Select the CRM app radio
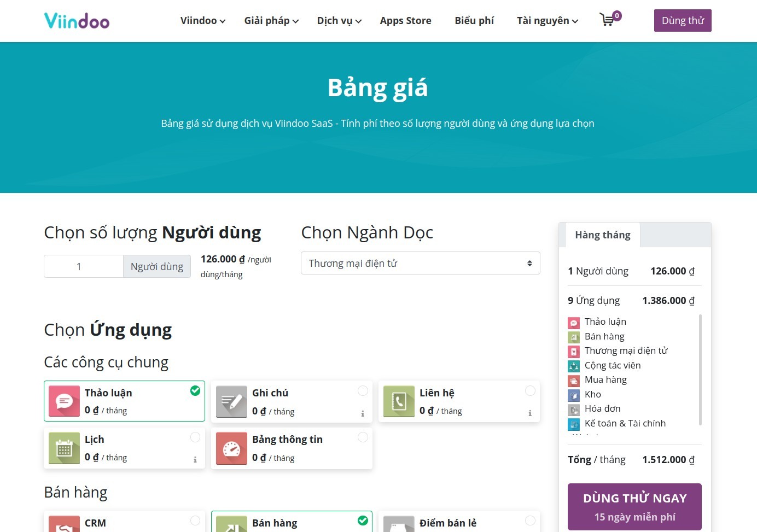Viewport: 757px width, 532px height. tap(195, 521)
